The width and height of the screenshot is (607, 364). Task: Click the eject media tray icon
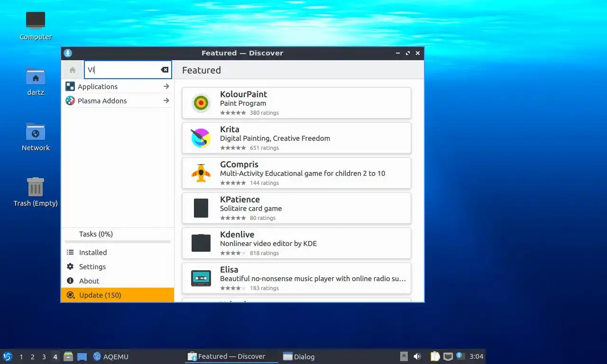[404, 356]
